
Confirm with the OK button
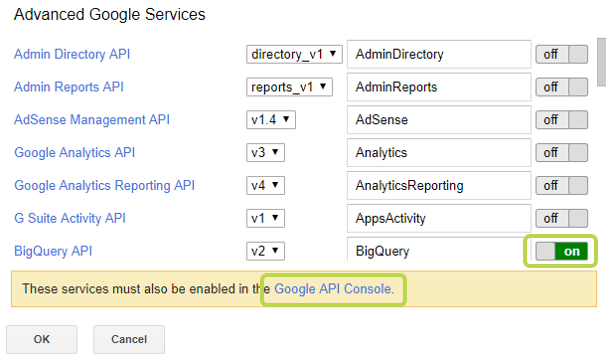[x=42, y=339]
